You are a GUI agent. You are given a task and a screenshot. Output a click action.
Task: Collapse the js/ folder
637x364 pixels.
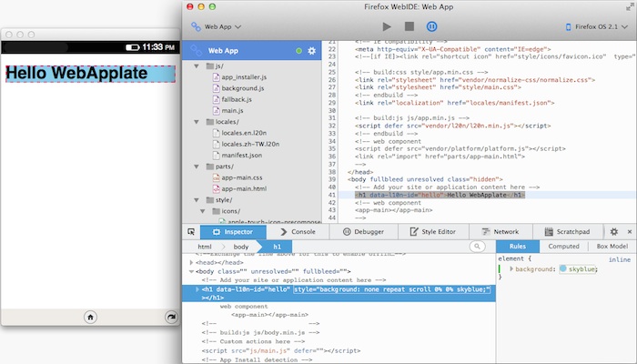click(196, 66)
